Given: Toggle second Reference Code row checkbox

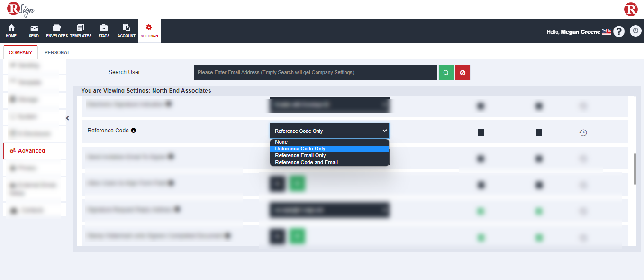Looking at the screenshot, I should pyautogui.click(x=539, y=133).
